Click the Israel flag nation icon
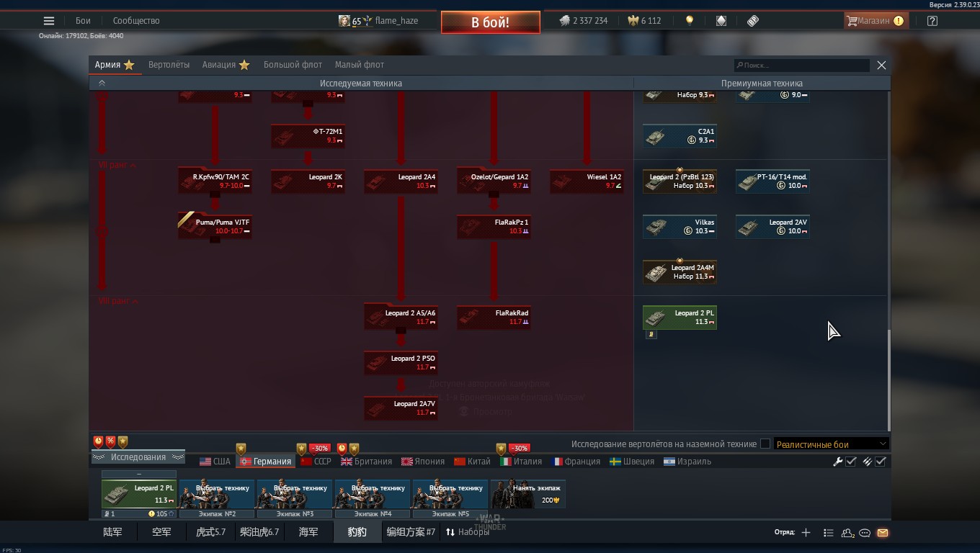The image size is (980, 553). point(669,462)
